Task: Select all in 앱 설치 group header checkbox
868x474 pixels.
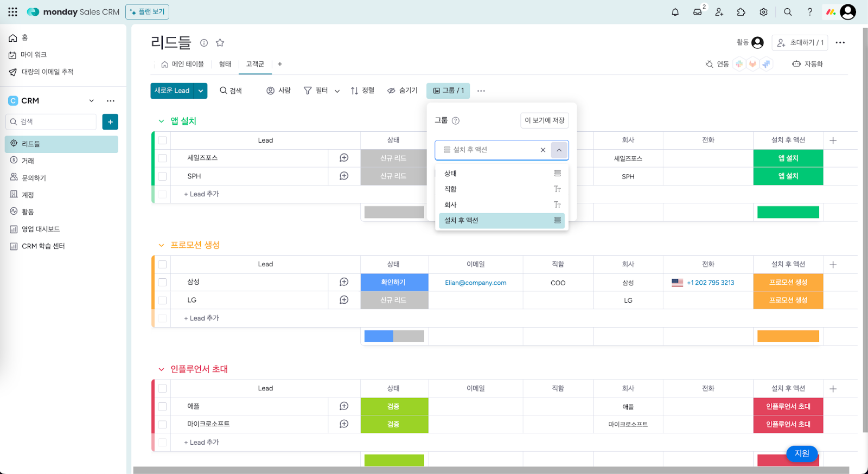Action: [162, 140]
